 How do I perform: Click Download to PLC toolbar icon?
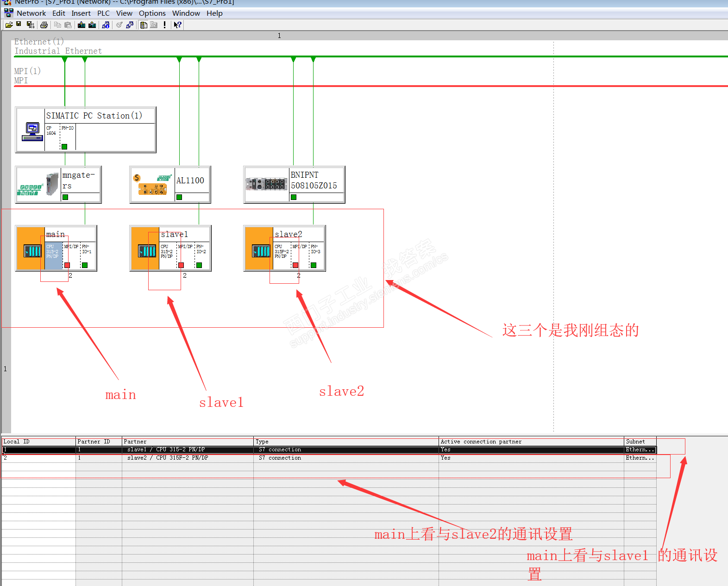pos(82,25)
